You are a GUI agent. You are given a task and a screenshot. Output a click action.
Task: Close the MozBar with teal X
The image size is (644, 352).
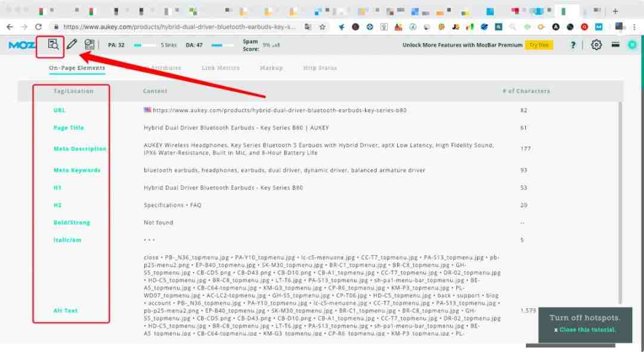pyautogui.click(x=633, y=45)
